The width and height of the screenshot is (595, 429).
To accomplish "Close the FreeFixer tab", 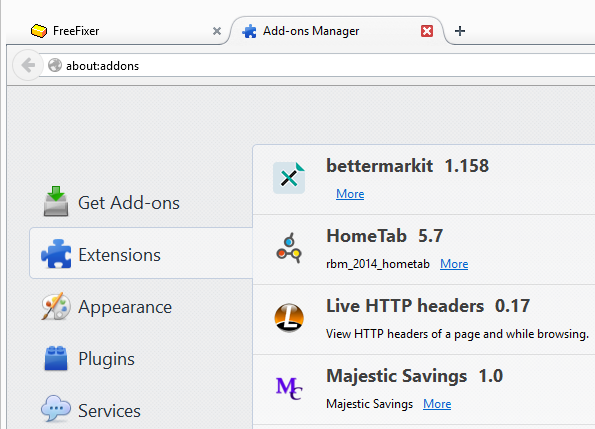I will 217,31.
